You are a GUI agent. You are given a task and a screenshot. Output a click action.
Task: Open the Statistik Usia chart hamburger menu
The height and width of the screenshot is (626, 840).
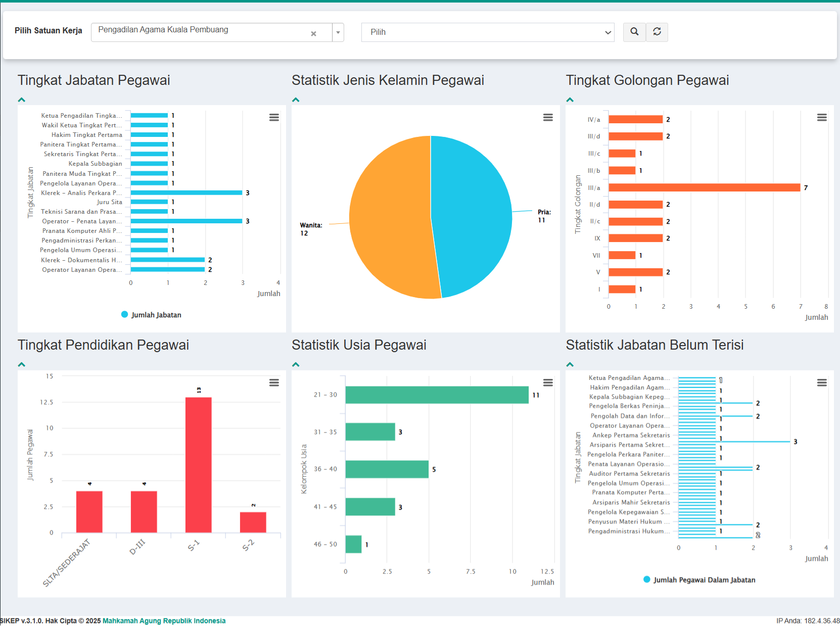coord(548,382)
